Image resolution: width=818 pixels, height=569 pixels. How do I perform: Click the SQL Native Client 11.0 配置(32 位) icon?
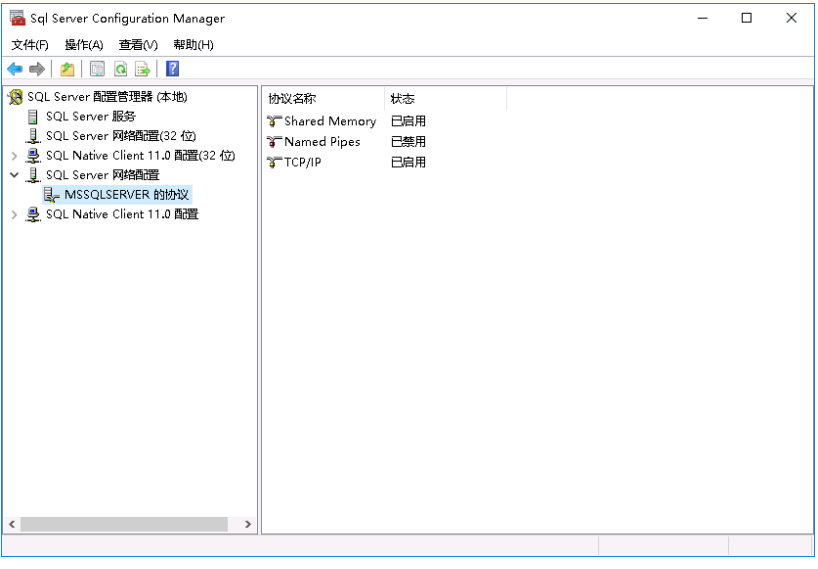[x=33, y=155]
